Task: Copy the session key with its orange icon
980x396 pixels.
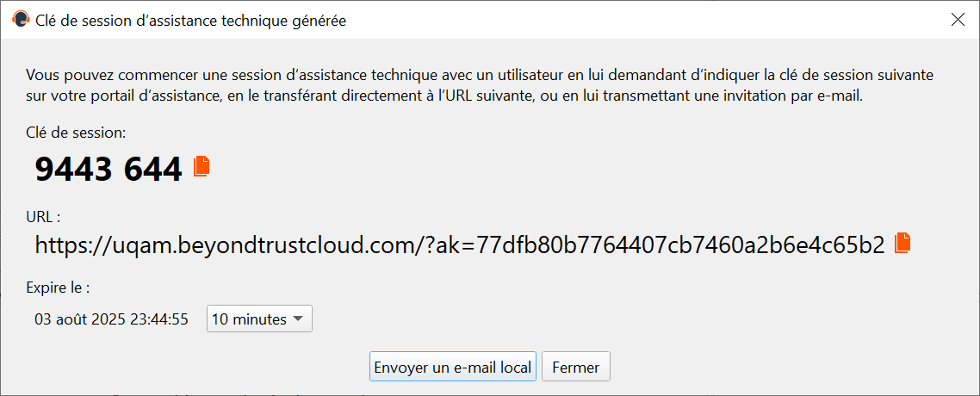Action: coord(202,167)
